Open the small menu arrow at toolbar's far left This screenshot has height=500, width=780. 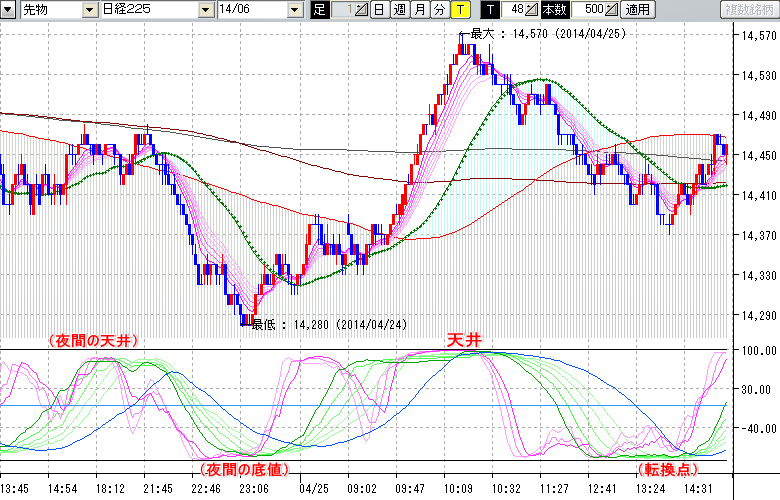9,9
